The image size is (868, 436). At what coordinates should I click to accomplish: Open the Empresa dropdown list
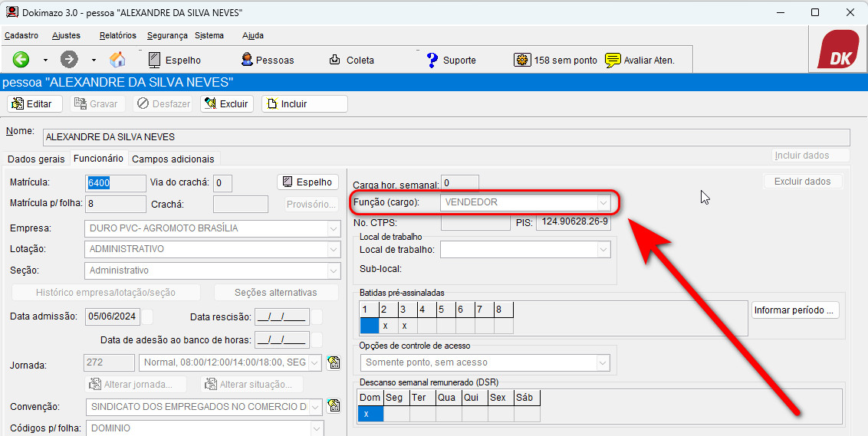(333, 228)
